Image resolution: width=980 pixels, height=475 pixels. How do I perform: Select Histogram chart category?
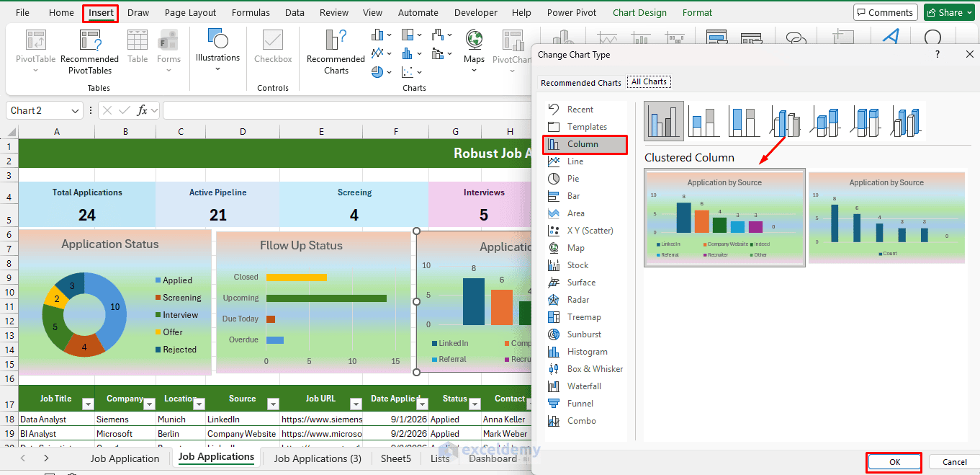(x=585, y=352)
